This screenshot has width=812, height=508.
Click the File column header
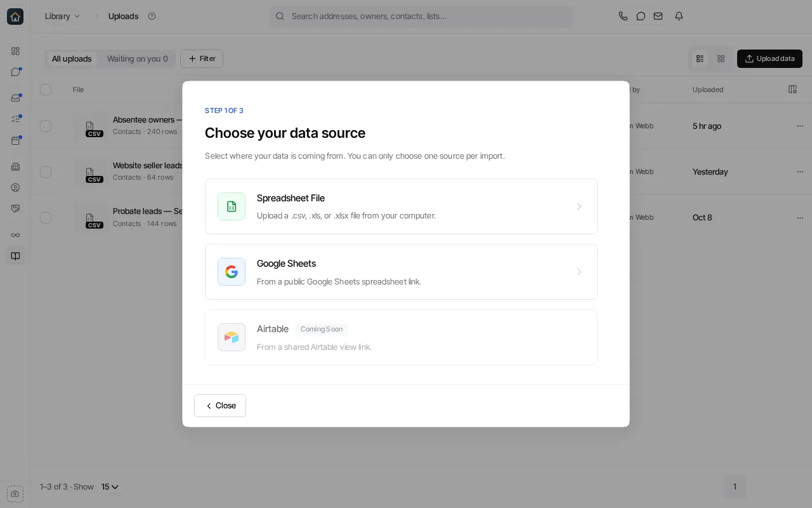coord(78,90)
